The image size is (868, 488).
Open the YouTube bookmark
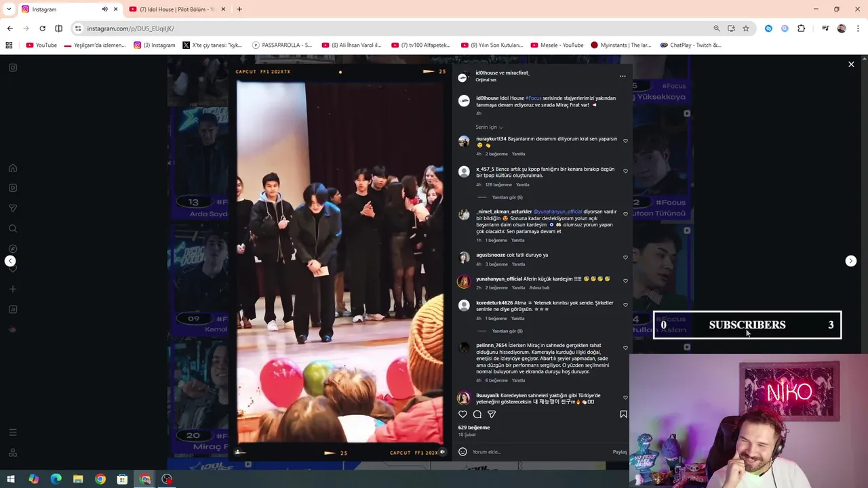tap(41, 45)
